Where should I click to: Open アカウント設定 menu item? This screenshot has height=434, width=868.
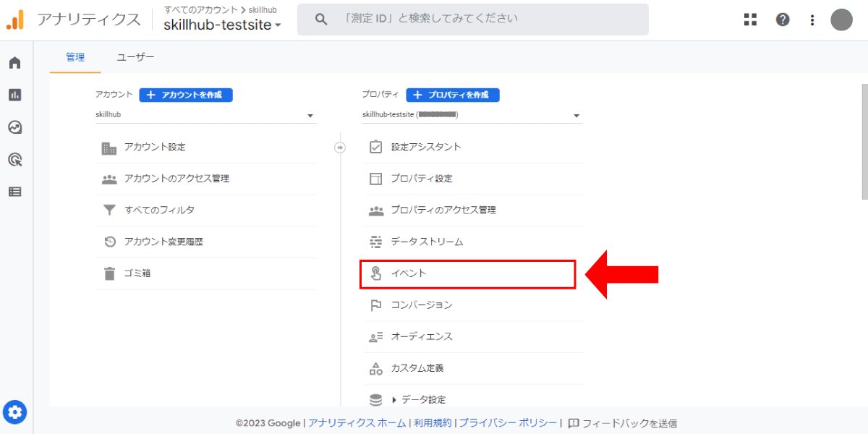coord(207,148)
